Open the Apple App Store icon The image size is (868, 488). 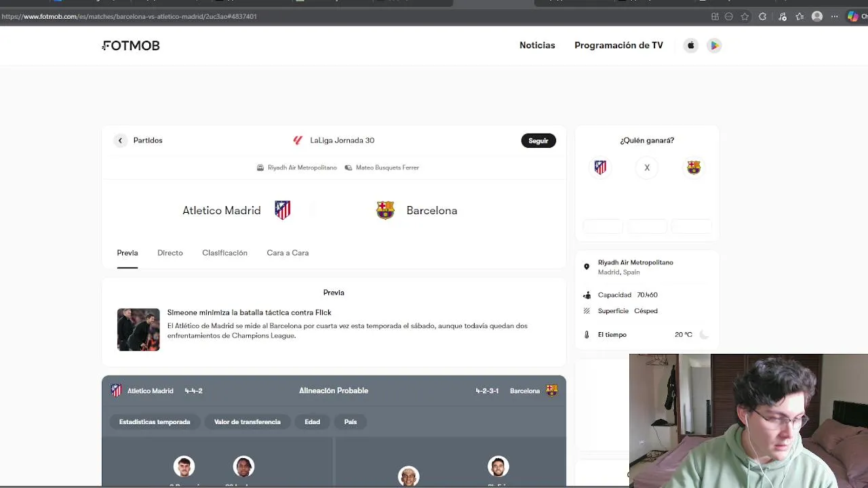pyautogui.click(x=691, y=45)
